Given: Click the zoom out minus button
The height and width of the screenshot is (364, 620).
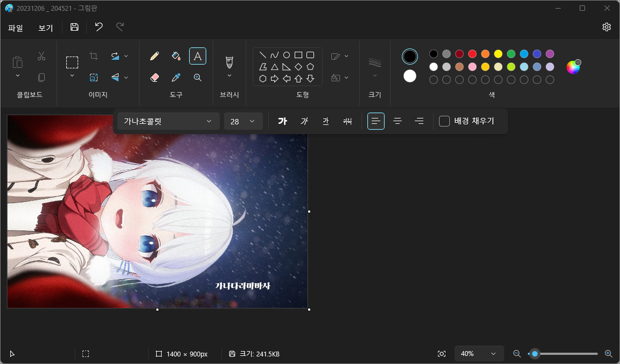Looking at the screenshot, I should (517, 354).
